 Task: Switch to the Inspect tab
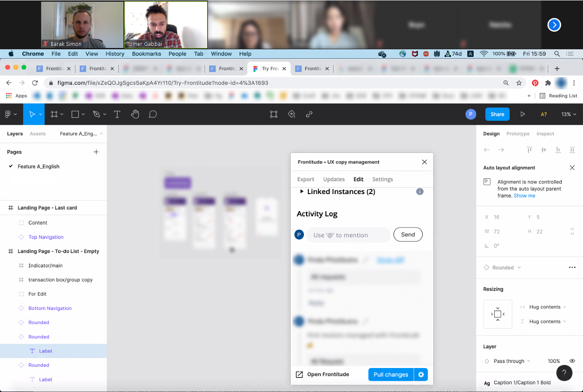[545, 134]
